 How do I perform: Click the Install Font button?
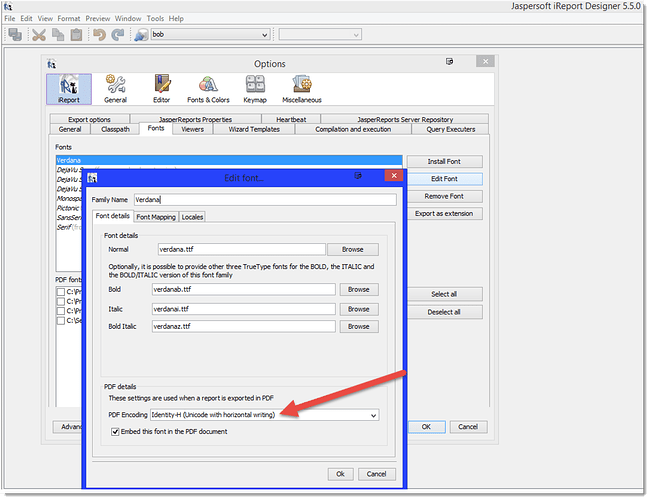click(444, 161)
